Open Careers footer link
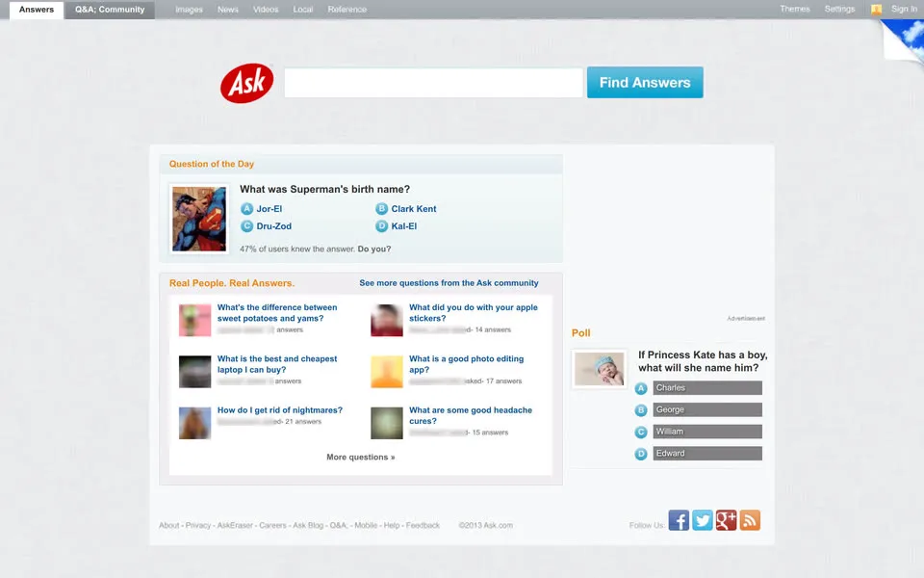The image size is (924, 578). 272,525
